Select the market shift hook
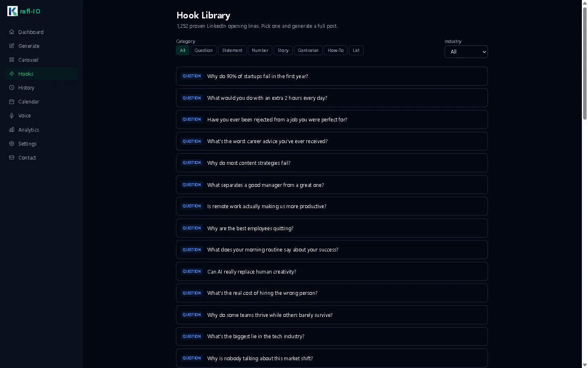The width and height of the screenshot is (588, 368). click(332, 358)
